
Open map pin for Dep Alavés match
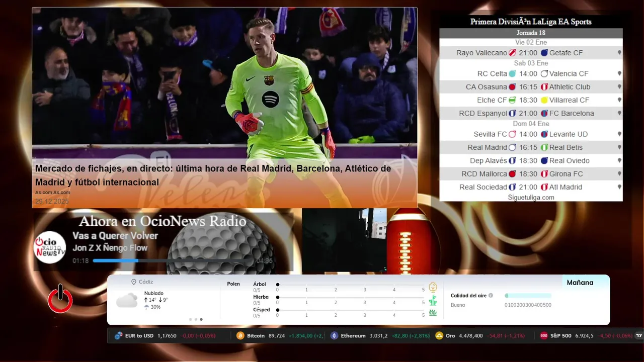619,161
